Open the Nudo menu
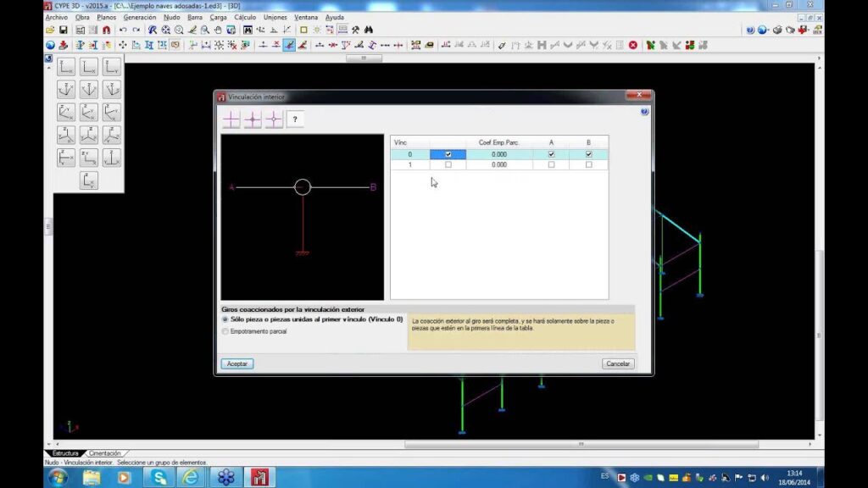868x488 pixels. (x=171, y=17)
